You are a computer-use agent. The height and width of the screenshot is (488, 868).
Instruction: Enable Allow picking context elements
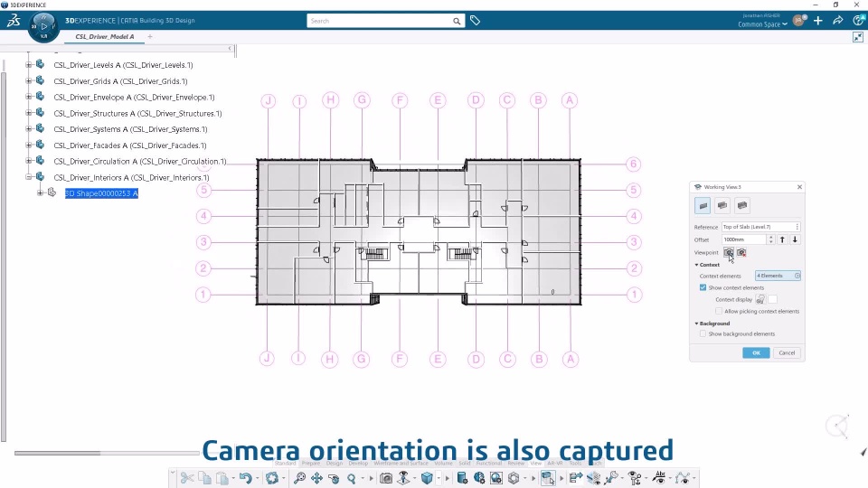click(719, 312)
